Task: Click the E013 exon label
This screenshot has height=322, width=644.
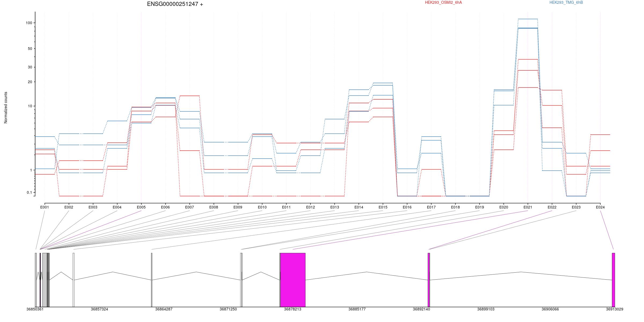Action: (x=335, y=207)
